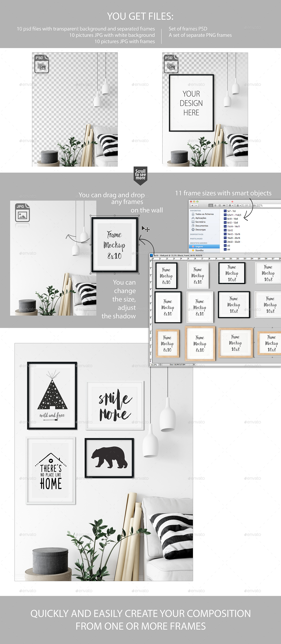
Task: Click the No Place Like Home poster
Action: click(x=51, y=470)
